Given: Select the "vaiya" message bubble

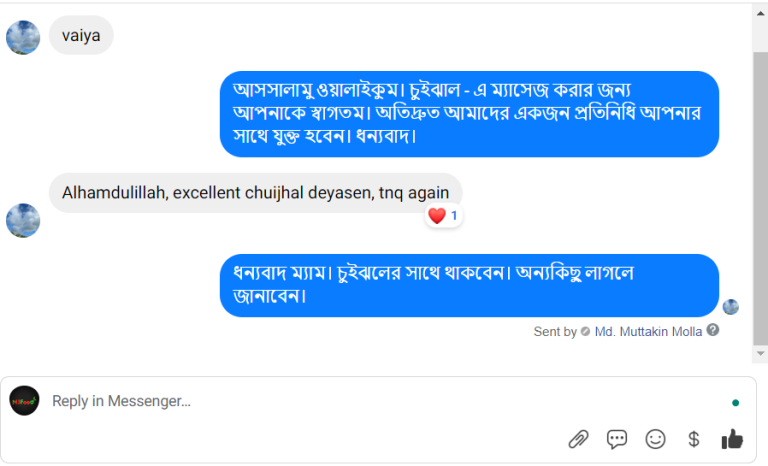Looking at the screenshot, I should click(81, 35).
